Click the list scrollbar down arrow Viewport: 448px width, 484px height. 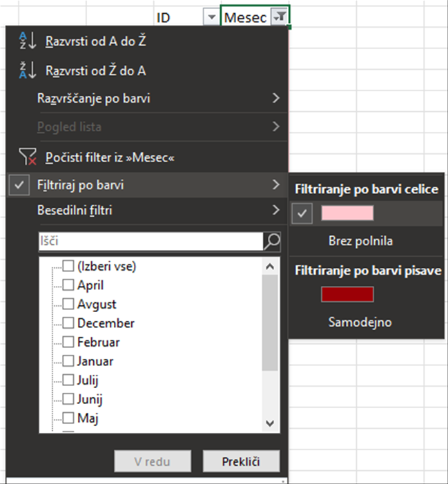[270, 423]
